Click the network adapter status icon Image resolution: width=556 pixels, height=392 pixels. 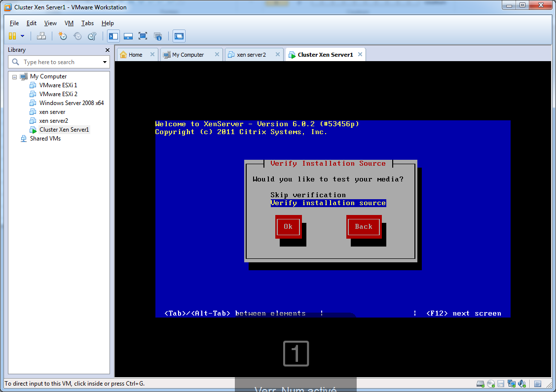511,384
